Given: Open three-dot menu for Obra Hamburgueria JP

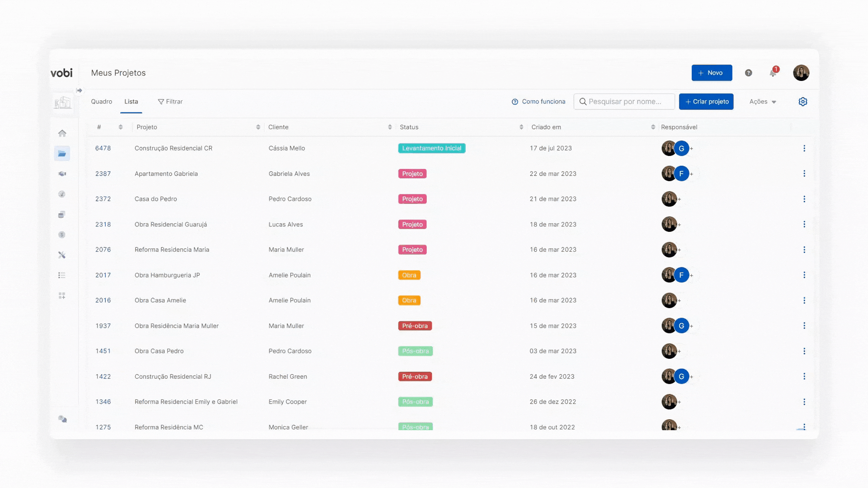Looking at the screenshot, I should click(x=804, y=275).
